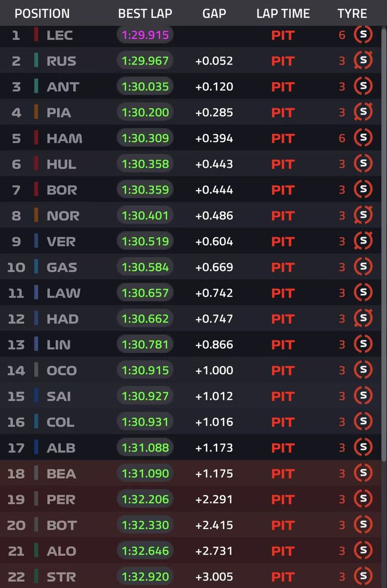Screen dimensions: 387x588
Task: Click the POSITION column header
Action: (x=42, y=13)
